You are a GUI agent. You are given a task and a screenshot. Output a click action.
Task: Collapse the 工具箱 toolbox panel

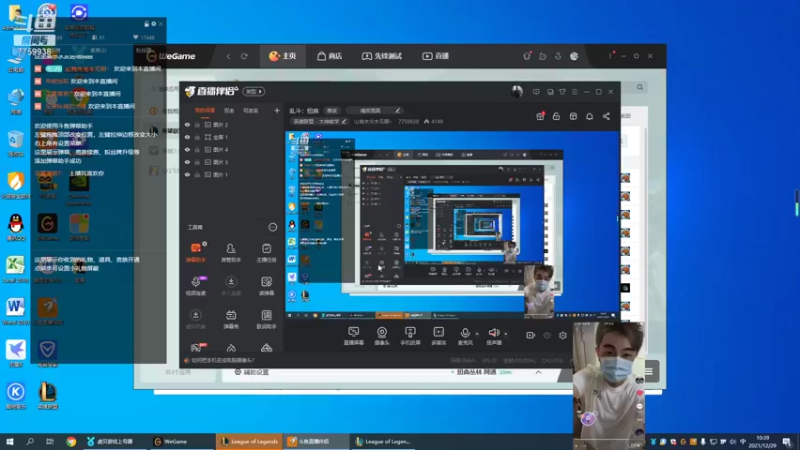coord(272,227)
